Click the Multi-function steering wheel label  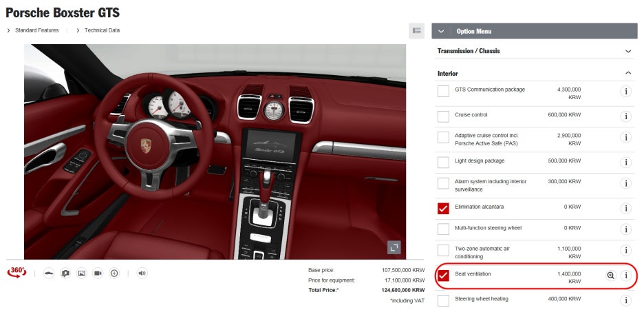488,228
